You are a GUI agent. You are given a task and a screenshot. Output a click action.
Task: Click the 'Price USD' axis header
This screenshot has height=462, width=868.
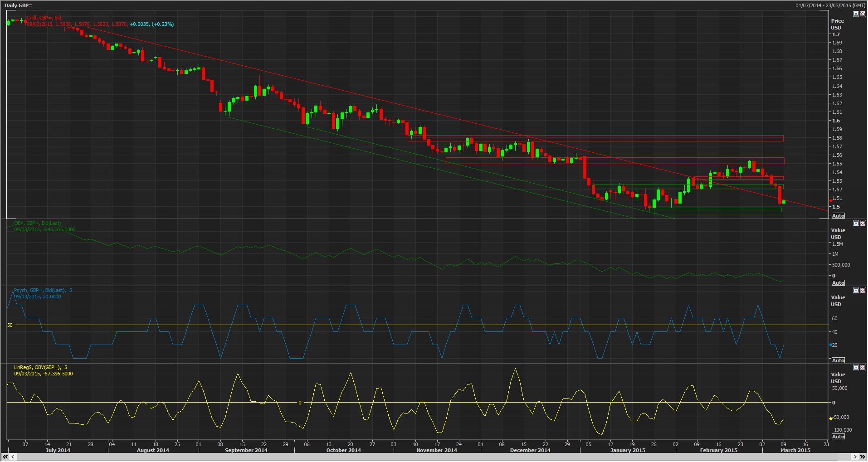(837, 24)
